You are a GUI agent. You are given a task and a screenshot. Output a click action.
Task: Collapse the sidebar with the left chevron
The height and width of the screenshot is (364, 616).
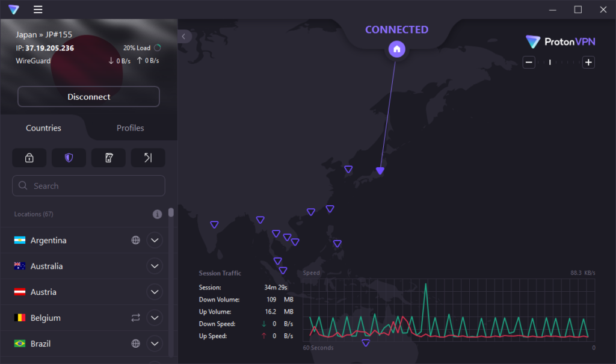click(184, 37)
